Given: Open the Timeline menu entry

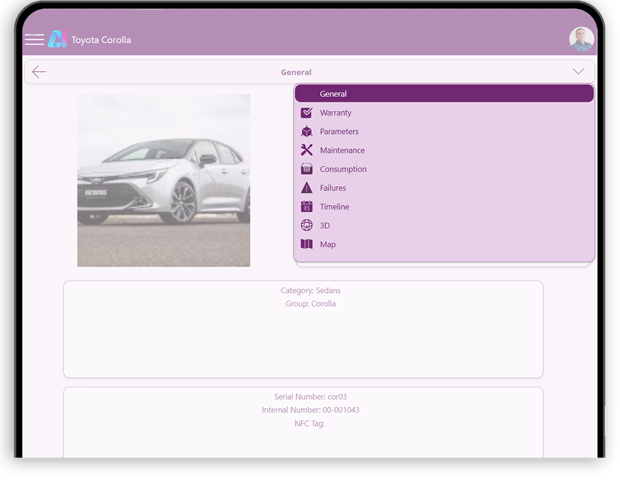Looking at the screenshot, I should point(444,206).
